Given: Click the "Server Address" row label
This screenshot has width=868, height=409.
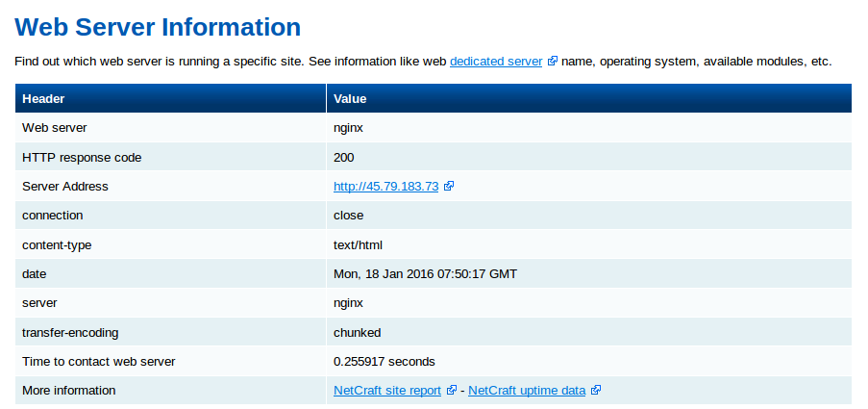Looking at the screenshot, I should 65,187.
